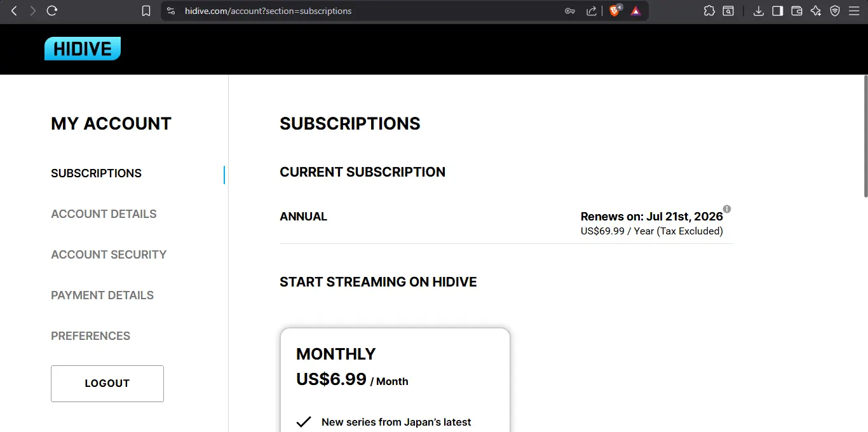Go back to the previous page
The width and height of the screenshot is (868, 432).
pos(14,11)
